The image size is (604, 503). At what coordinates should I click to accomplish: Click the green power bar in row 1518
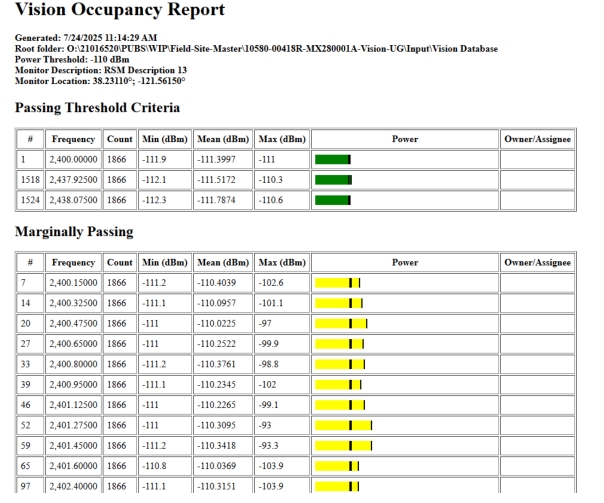(333, 180)
